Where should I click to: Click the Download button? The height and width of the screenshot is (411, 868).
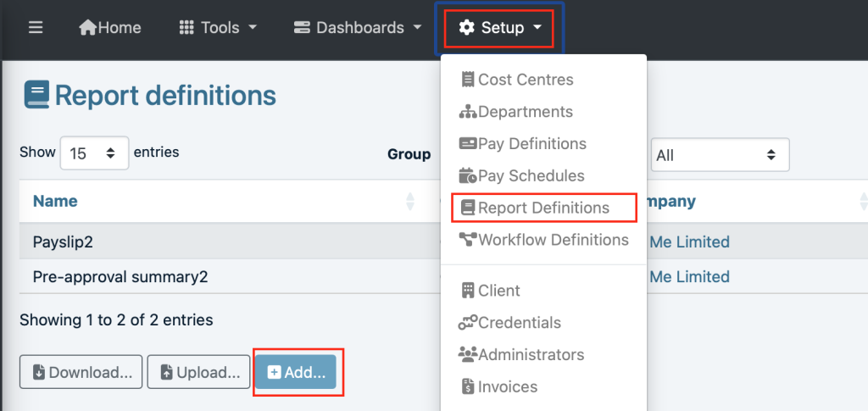[x=81, y=372]
